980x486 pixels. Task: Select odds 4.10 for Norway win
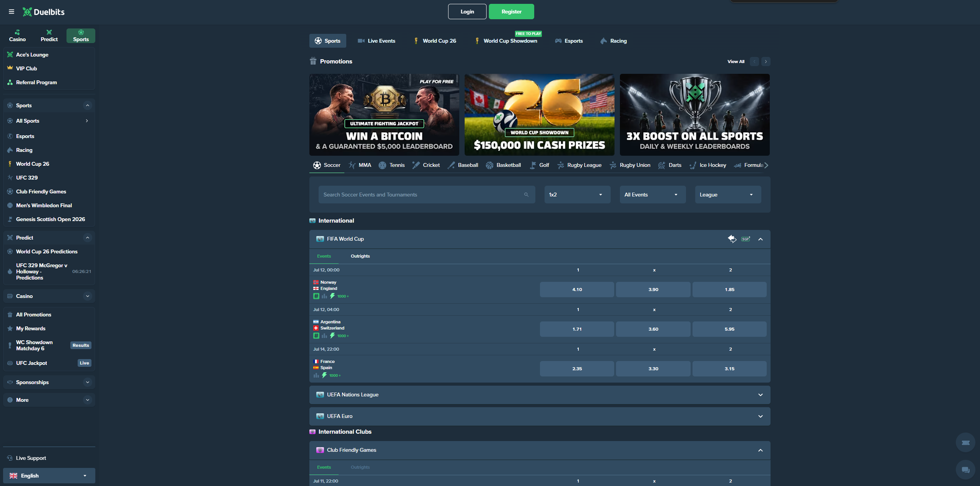point(577,290)
